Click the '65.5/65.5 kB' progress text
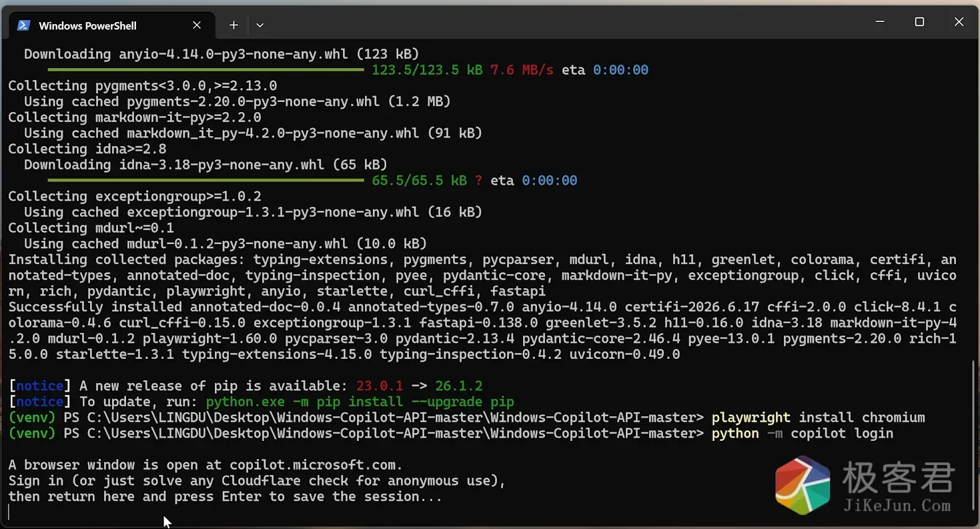 point(419,181)
